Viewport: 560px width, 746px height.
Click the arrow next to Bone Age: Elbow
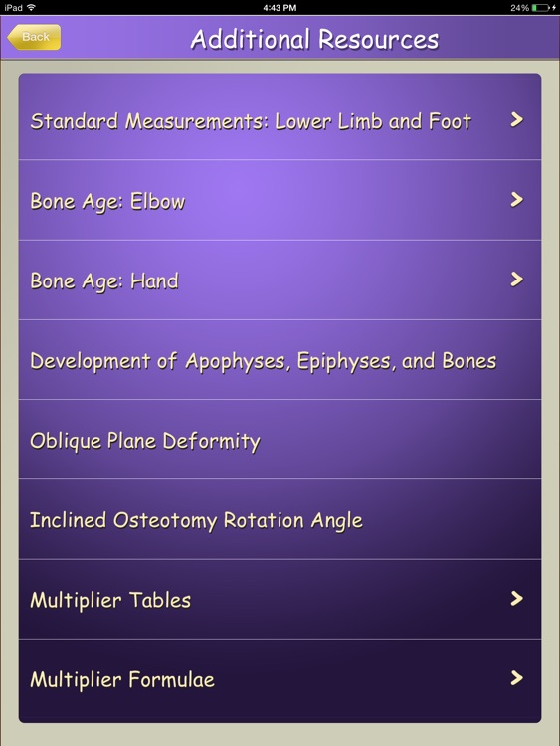(516, 200)
